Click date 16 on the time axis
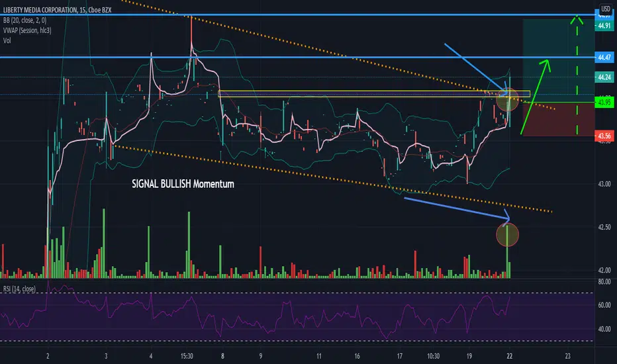The image size is (617, 364). (x=357, y=356)
